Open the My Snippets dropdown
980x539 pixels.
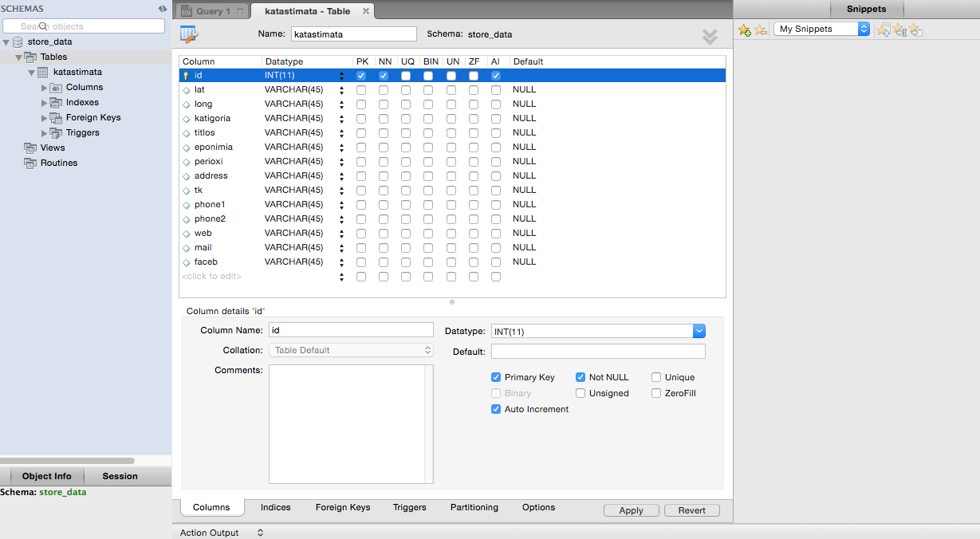[821, 29]
